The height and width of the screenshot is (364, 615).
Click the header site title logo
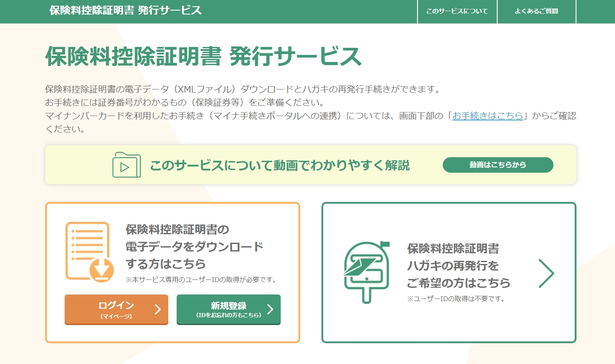125,11
